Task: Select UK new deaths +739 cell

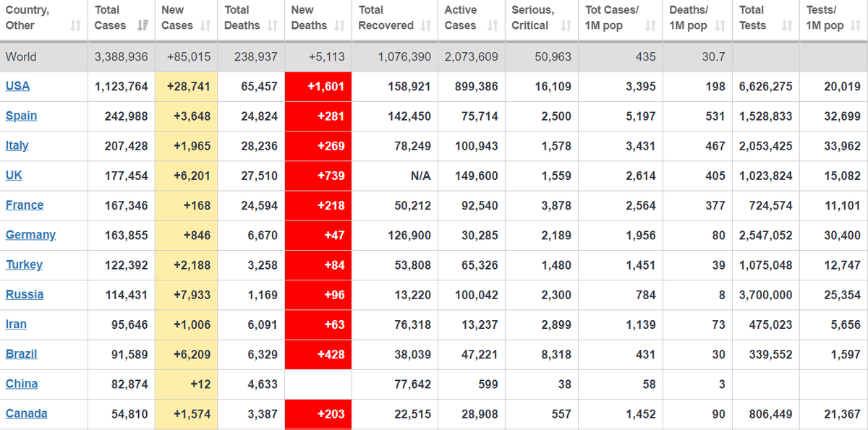Action: (x=318, y=176)
